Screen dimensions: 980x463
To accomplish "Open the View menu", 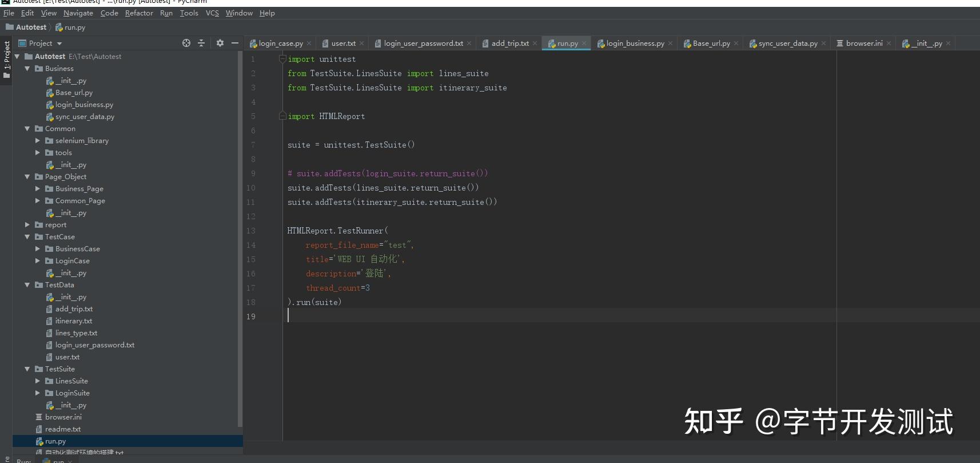I will click(49, 13).
